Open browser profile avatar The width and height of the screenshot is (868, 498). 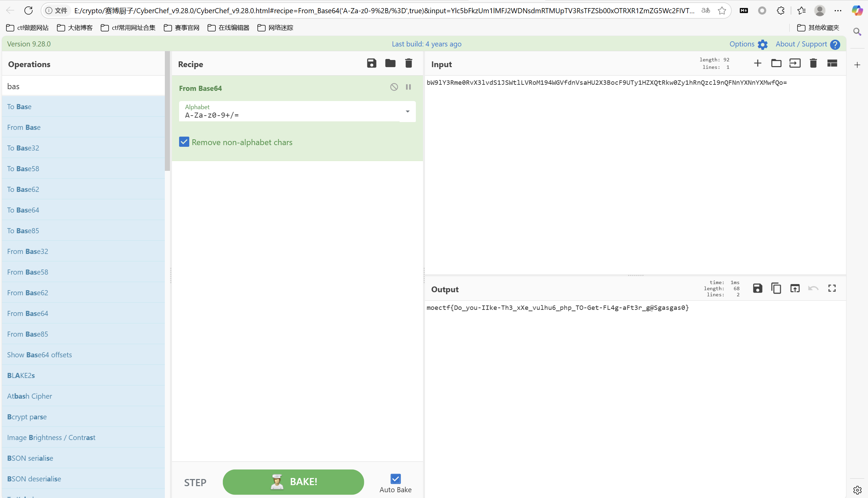tap(819, 11)
